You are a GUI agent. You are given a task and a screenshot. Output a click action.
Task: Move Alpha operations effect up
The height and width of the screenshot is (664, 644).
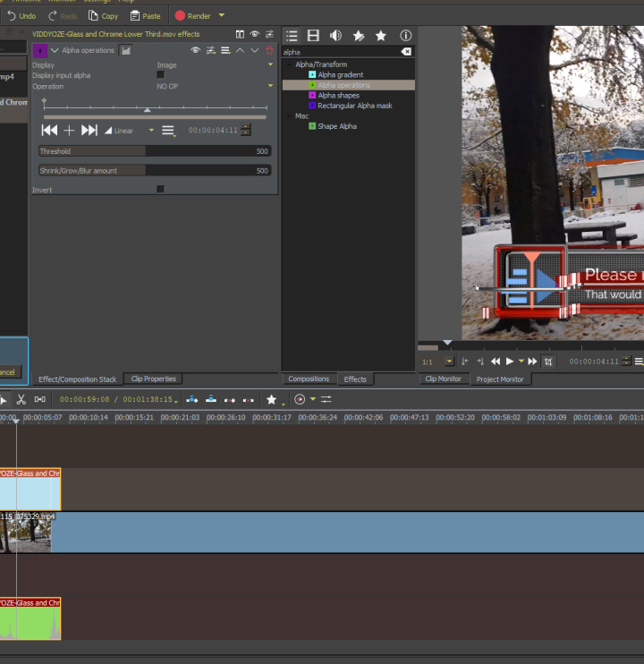240,50
